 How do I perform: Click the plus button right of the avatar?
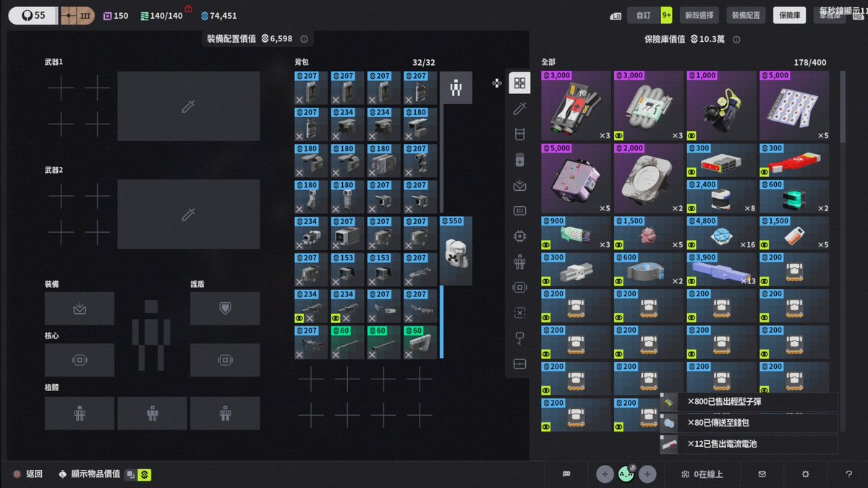(x=648, y=474)
